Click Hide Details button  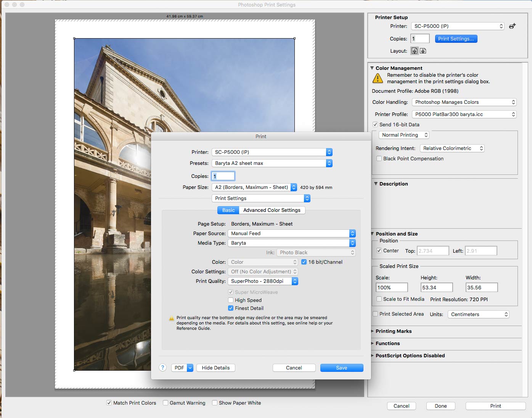(x=216, y=368)
